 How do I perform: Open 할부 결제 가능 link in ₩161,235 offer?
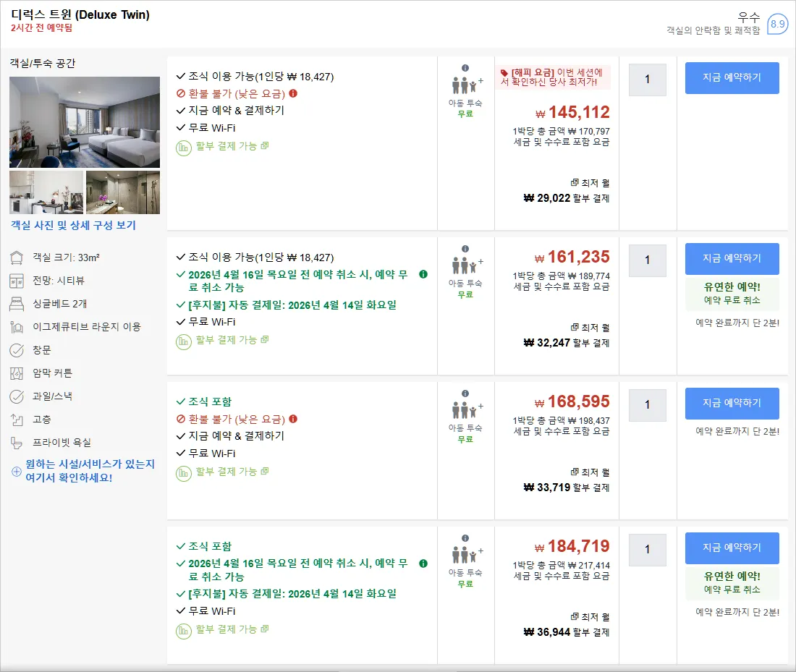click(x=232, y=340)
